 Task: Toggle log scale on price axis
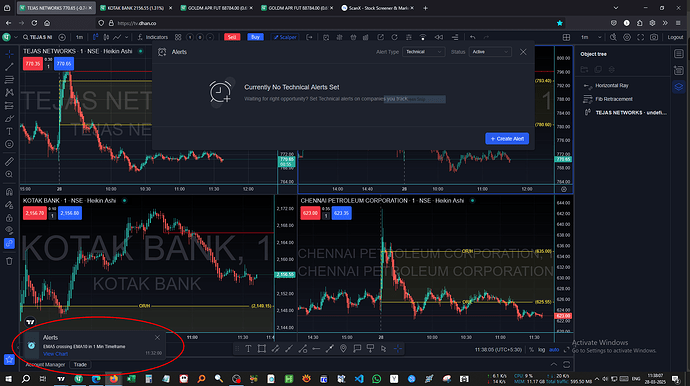[541, 349]
